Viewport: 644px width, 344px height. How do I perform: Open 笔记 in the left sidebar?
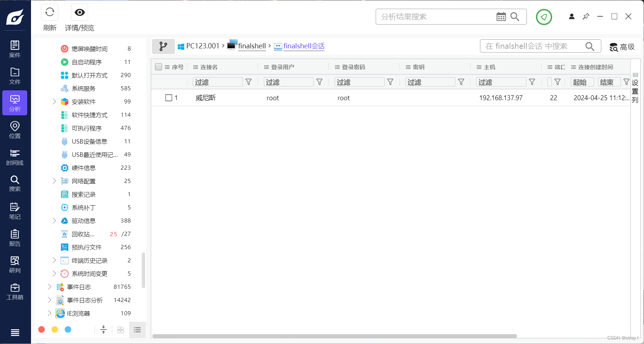[x=15, y=211]
